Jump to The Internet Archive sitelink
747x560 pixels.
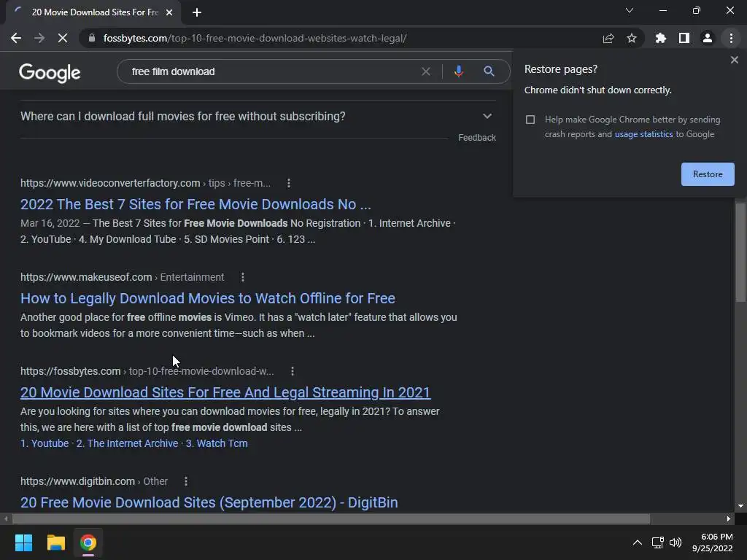[x=127, y=443]
